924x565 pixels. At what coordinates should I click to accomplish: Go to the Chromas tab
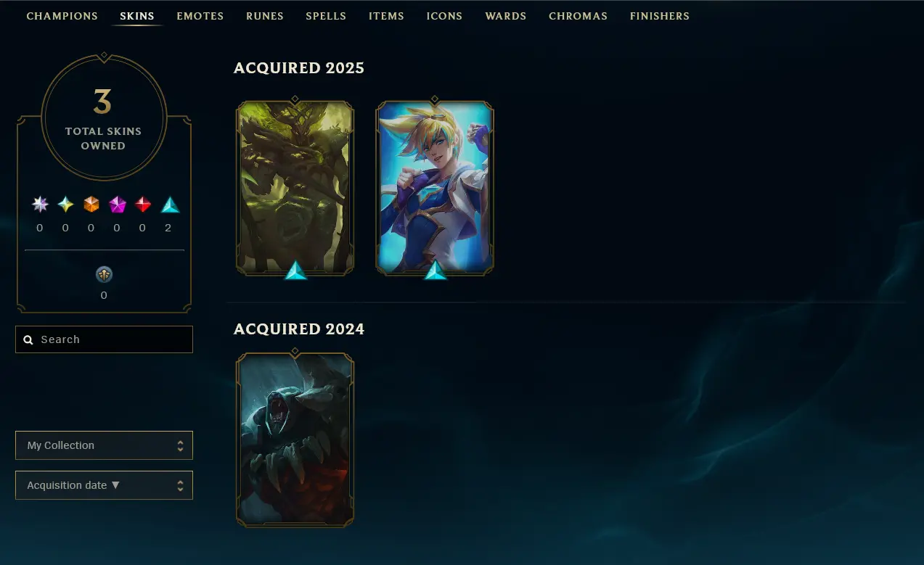(578, 16)
